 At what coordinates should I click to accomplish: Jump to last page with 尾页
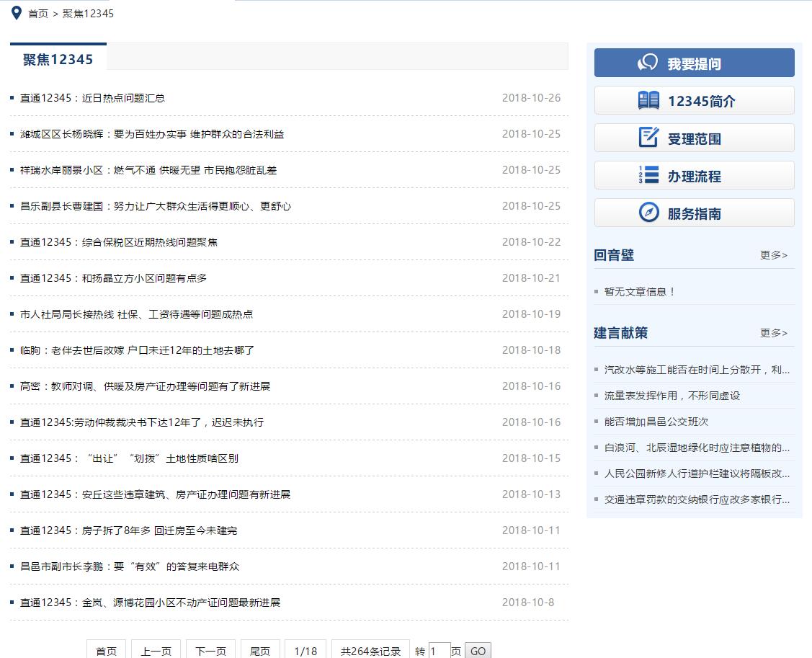coord(259,650)
